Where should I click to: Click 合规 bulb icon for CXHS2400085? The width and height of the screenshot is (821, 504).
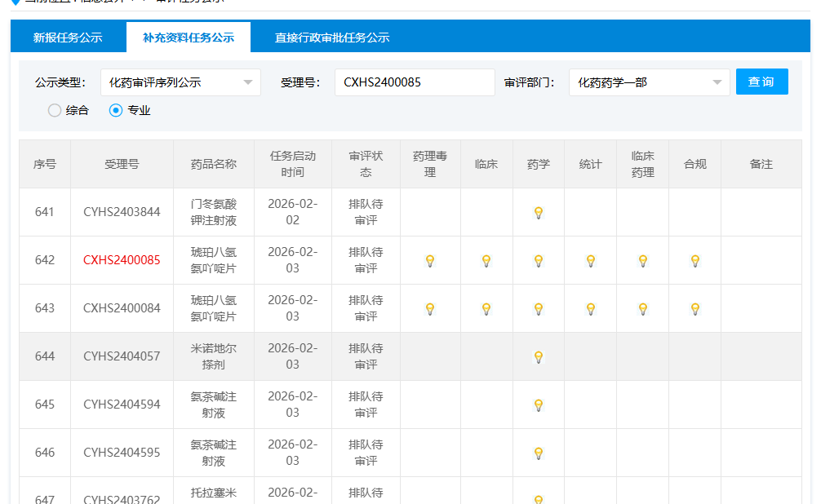[695, 261]
